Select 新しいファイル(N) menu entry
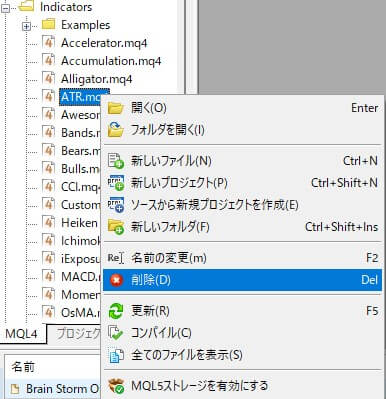The height and width of the screenshot is (399, 386). point(242,161)
